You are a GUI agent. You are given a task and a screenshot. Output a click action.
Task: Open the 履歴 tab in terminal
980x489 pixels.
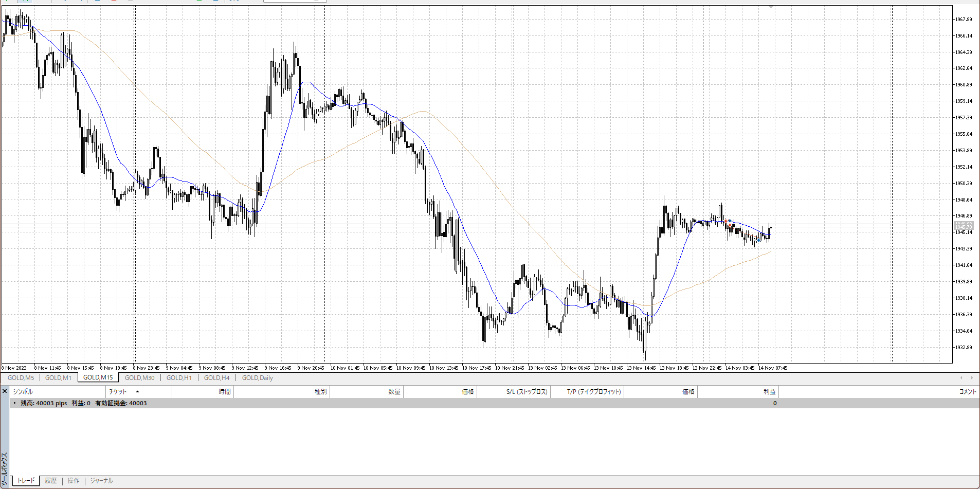pyautogui.click(x=50, y=481)
